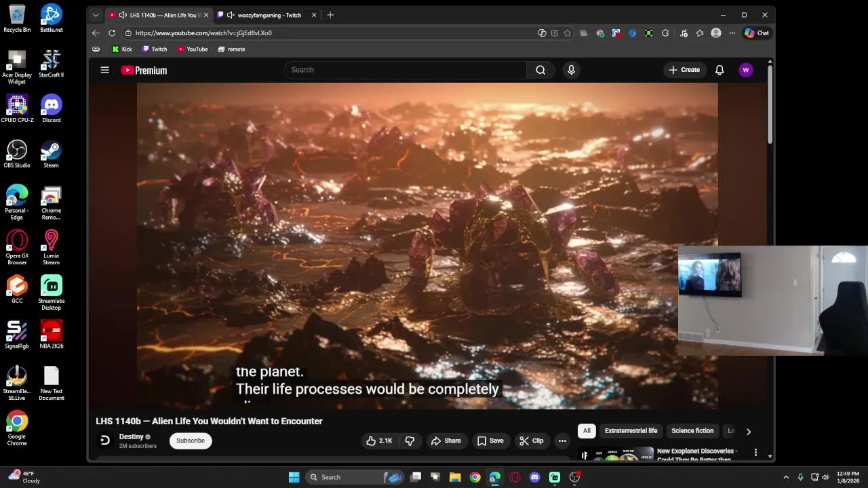Viewport: 868px width, 488px height.
Task: Open Battle.net desktop icon
Action: click(52, 18)
